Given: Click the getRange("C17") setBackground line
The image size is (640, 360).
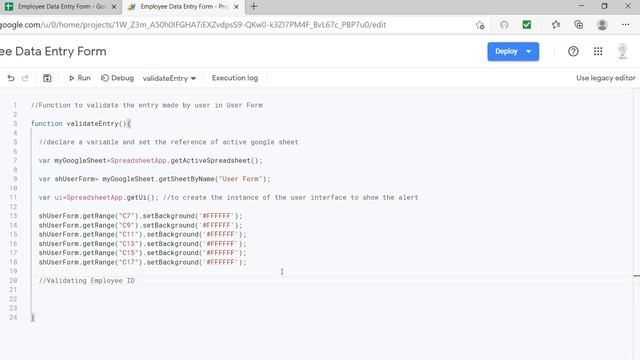Looking at the screenshot, I should click(142, 262).
